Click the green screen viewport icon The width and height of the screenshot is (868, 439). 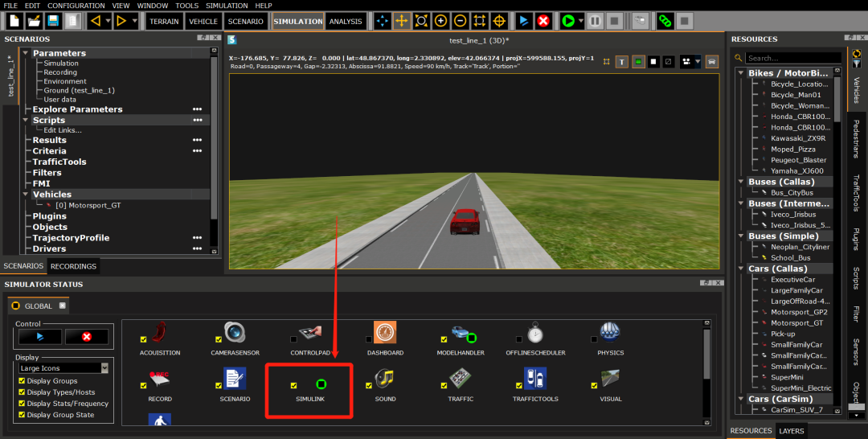pos(638,61)
